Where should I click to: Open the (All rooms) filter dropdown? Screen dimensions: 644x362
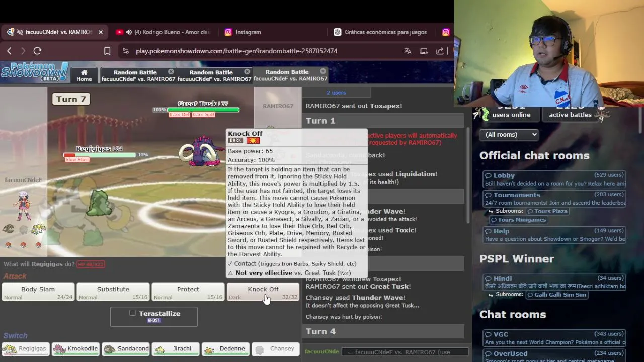pos(509,135)
